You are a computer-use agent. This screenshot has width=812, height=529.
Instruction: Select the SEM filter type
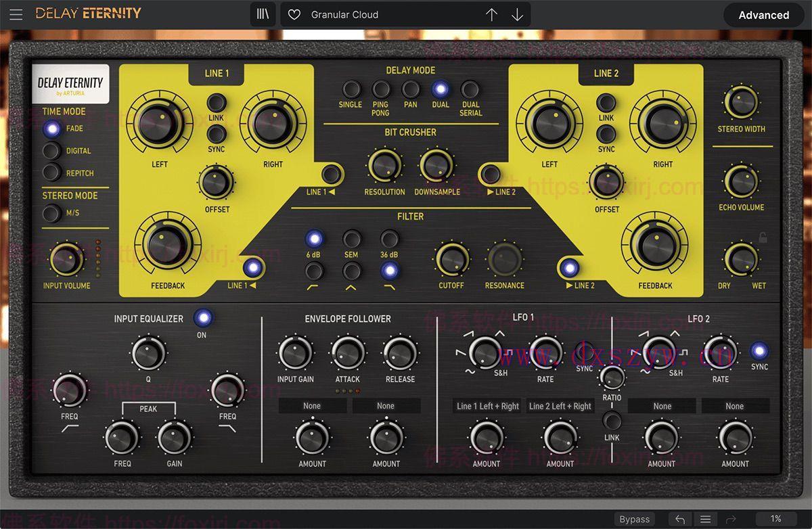coord(351,238)
